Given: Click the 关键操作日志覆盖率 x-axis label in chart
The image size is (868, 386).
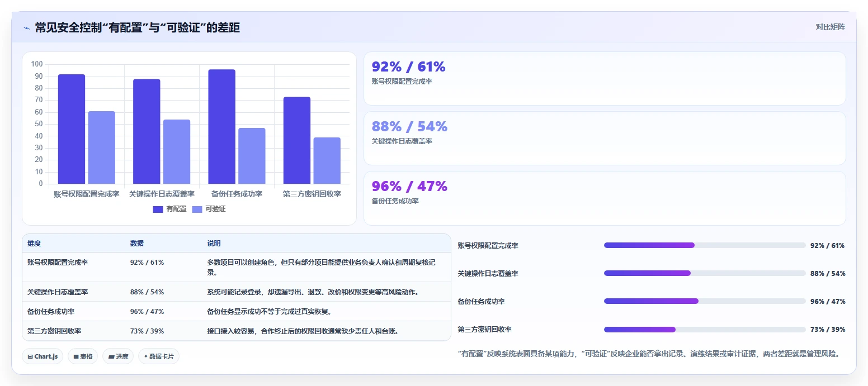Looking at the screenshot, I should pyautogui.click(x=162, y=194).
